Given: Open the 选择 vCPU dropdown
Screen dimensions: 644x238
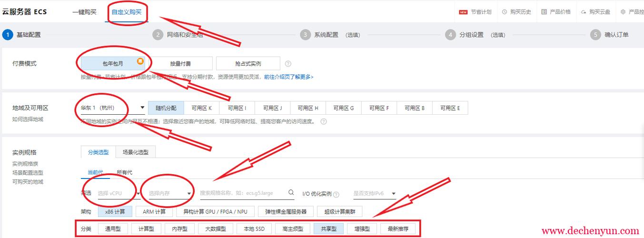Looking at the screenshot, I should click(x=118, y=193).
